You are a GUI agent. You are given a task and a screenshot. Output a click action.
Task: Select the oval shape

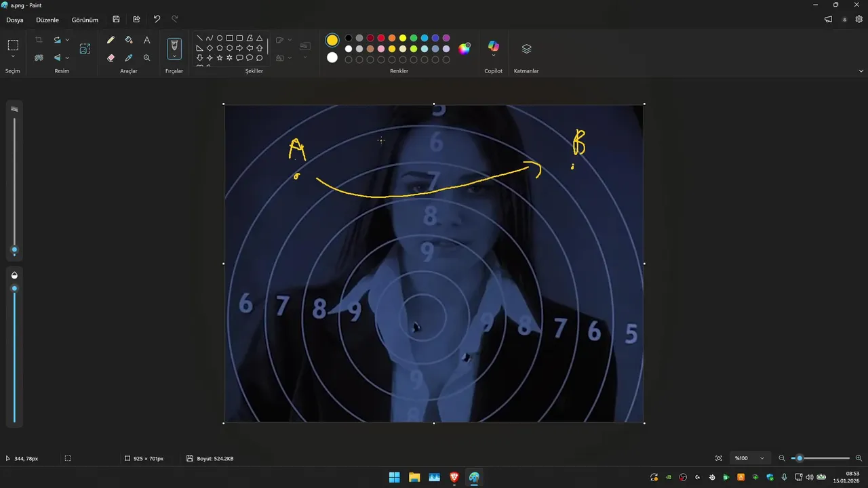pos(220,38)
